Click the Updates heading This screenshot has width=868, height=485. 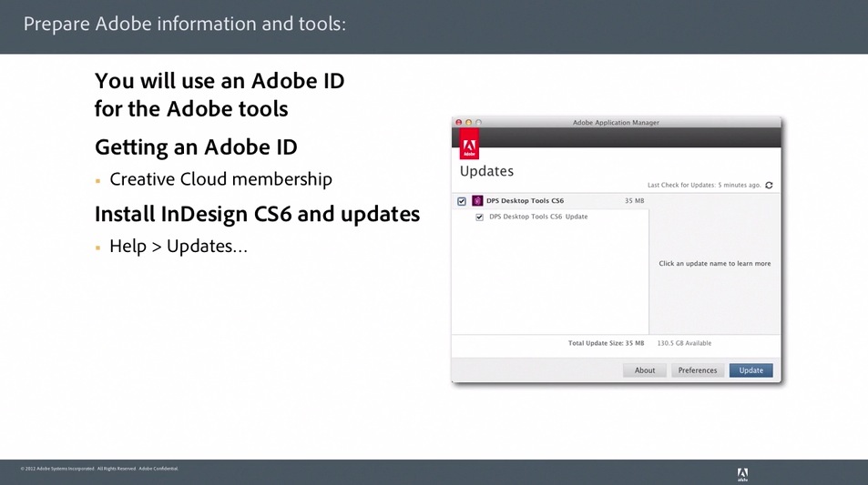click(x=486, y=171)
